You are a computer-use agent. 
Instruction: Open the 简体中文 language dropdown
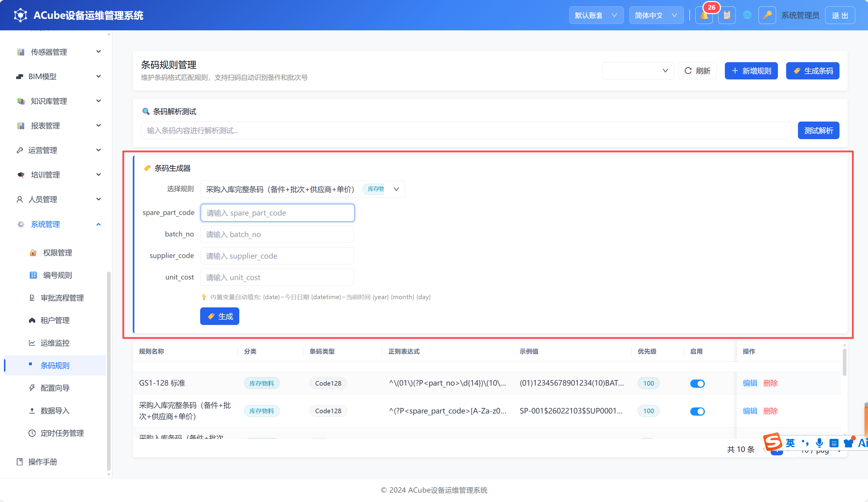coord(656,15)
